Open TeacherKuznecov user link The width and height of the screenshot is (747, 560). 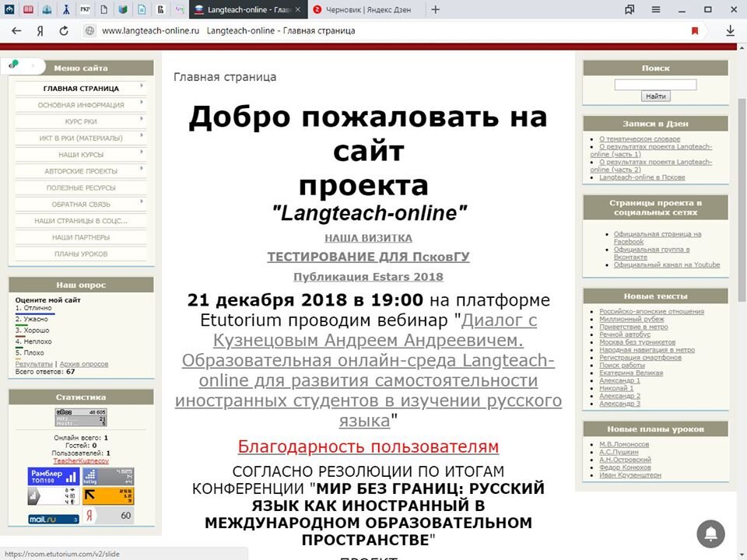pyautogui.click(x=81, y=461)
